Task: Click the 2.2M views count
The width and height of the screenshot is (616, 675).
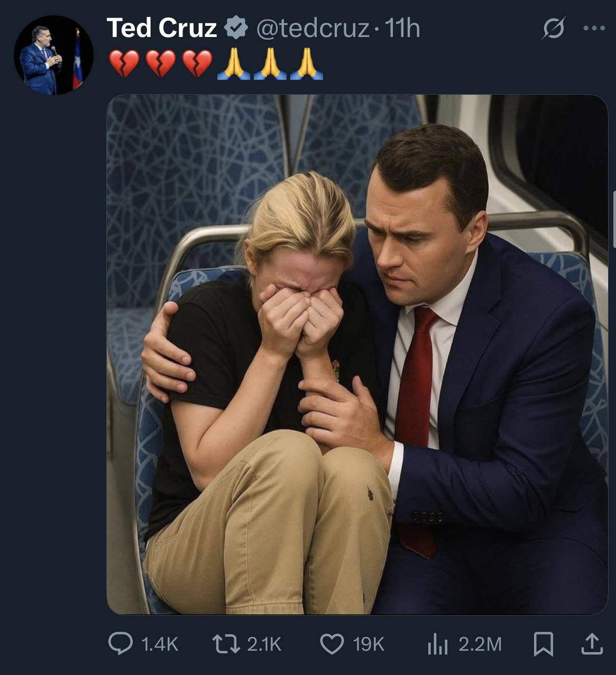Action: [x=480, y=644]
